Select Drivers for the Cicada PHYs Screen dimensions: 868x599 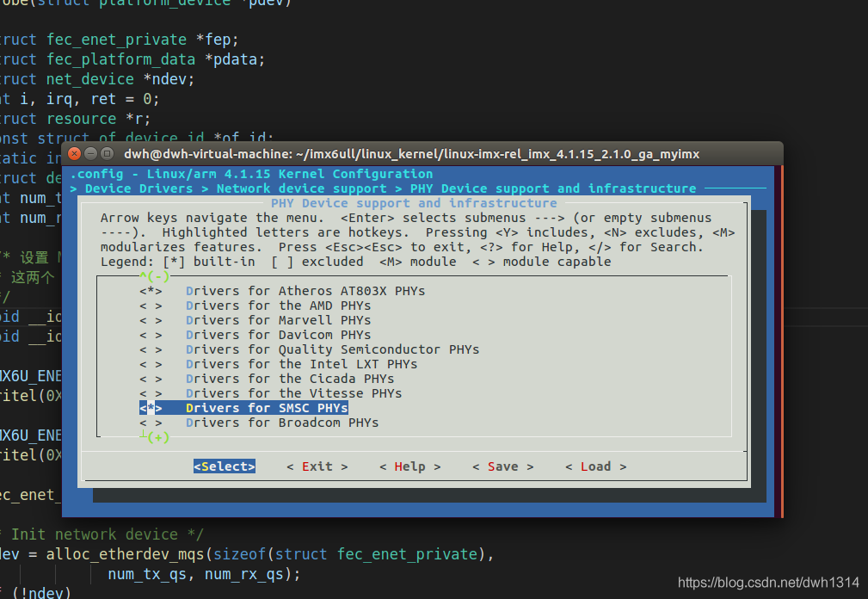[x=290, y=380]
